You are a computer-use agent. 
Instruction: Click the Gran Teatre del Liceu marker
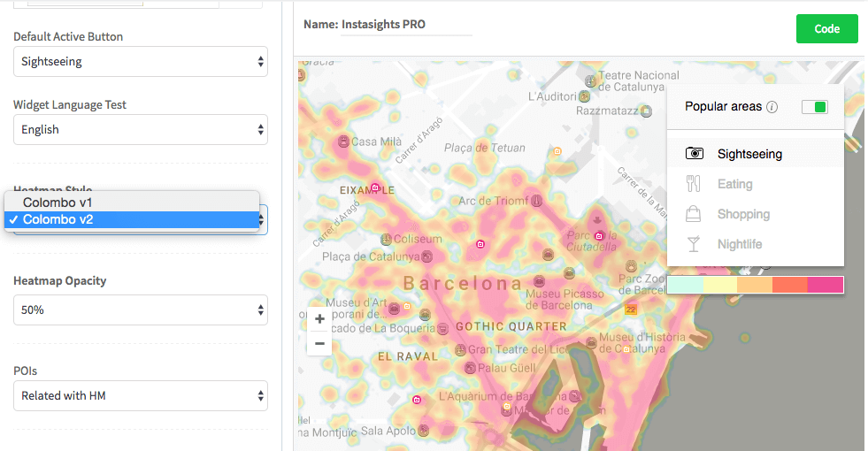[x=460, y=349]
